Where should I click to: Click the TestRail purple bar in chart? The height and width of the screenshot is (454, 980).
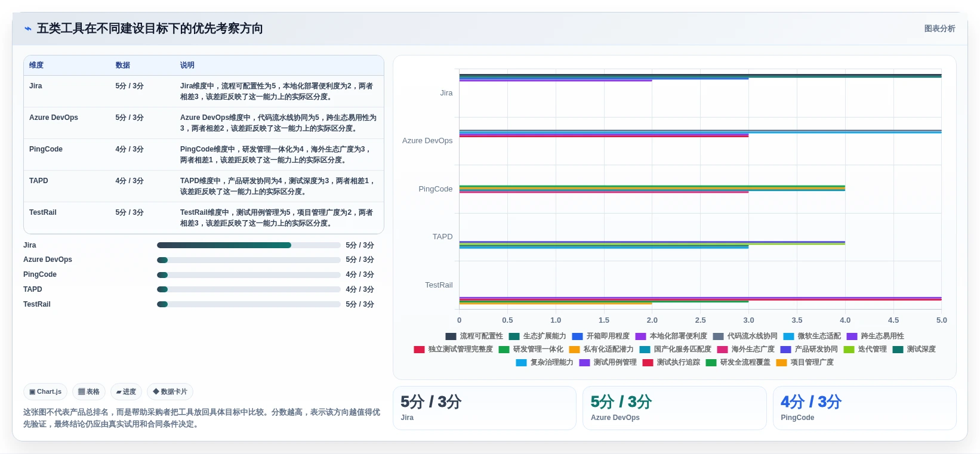[700, 298]
